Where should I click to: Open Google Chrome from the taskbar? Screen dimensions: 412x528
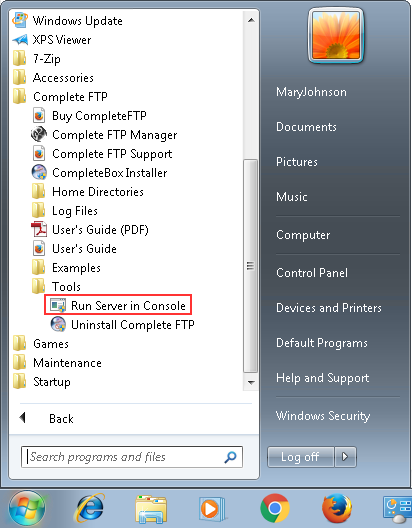(x=275, y=508)
